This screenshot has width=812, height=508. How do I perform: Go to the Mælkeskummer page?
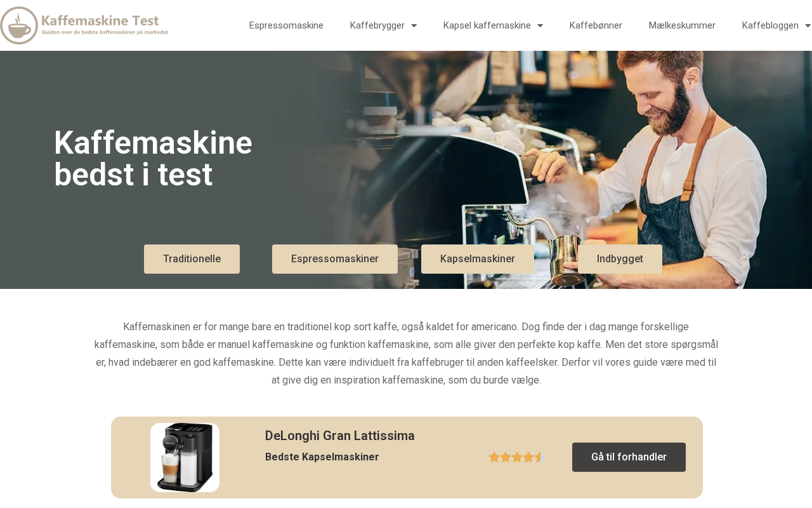(682, 25)
